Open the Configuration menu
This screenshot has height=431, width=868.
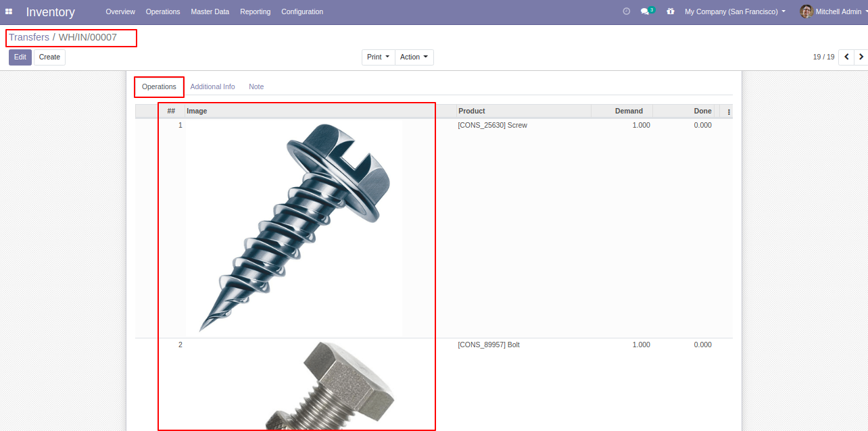coord(302,11)
